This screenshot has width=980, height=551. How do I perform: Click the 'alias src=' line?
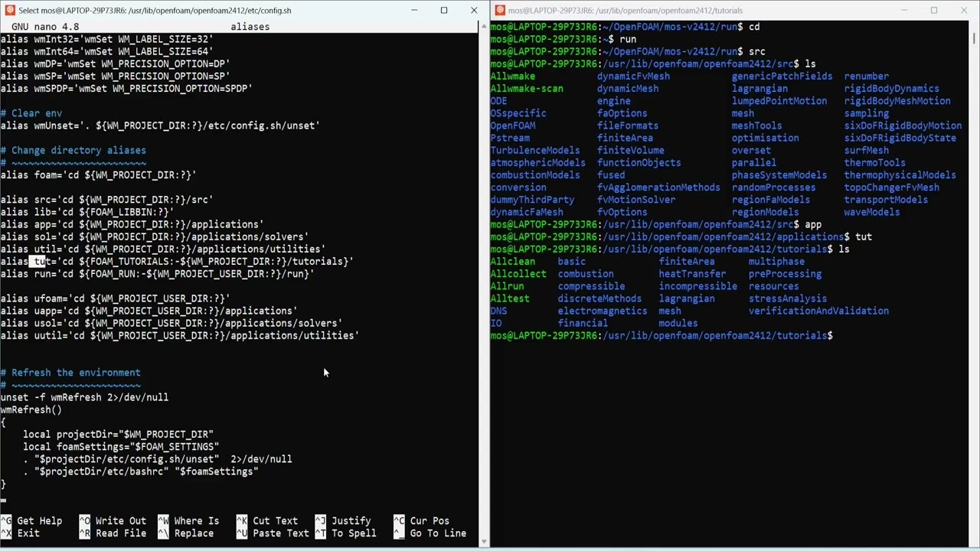(x=106, y=199)
